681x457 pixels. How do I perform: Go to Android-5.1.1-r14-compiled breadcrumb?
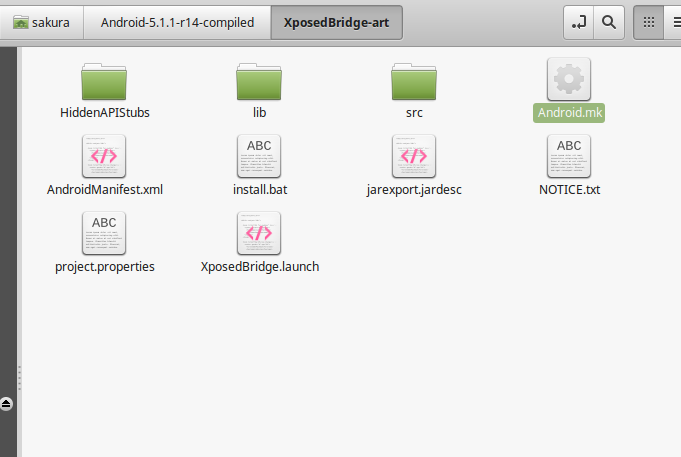(x=177, y=23)
